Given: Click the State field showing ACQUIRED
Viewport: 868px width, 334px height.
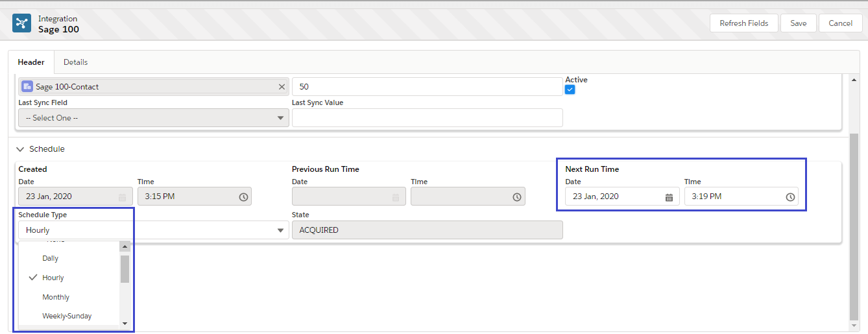Looking at the screenshot, I should [427, 230].
